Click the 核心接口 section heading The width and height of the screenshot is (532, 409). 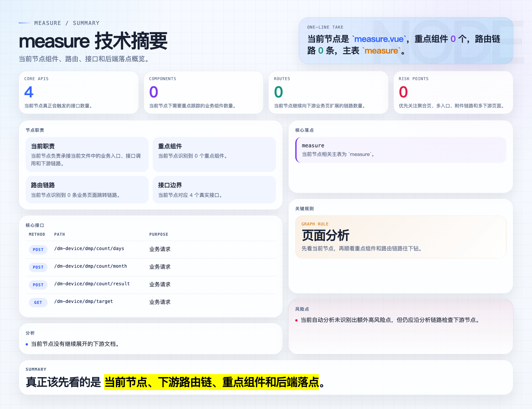click(x=35, y=225)
